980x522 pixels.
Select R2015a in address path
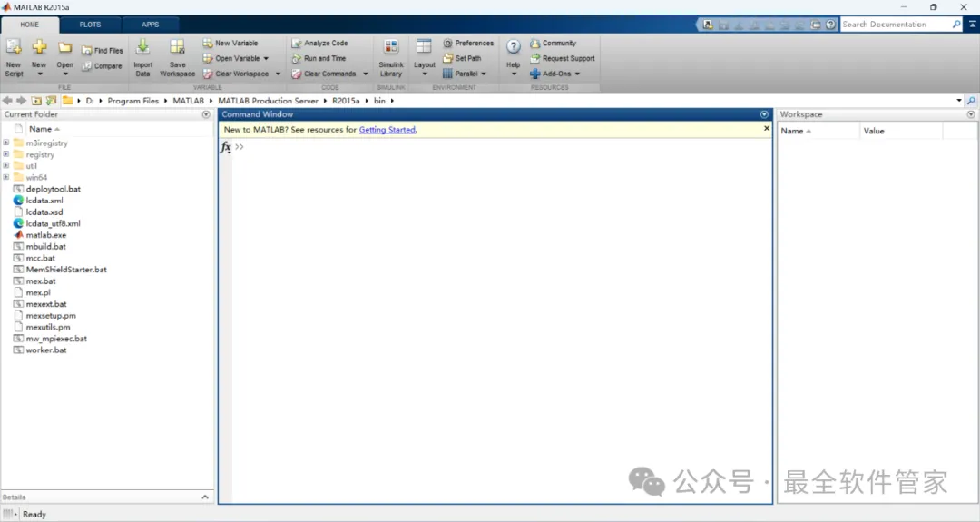pos(346,101)
